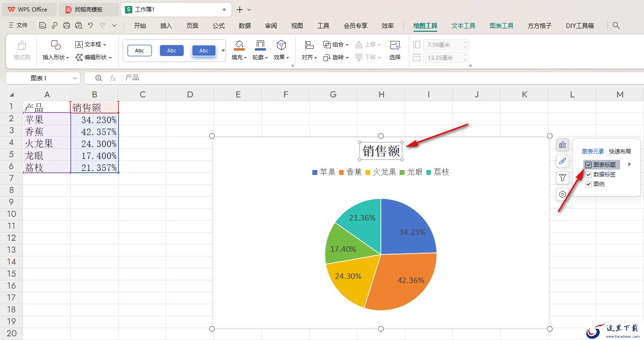Viewport: 644px width, 340px height.
Task: Click the undo arrow icon
Action: point(90,26)
